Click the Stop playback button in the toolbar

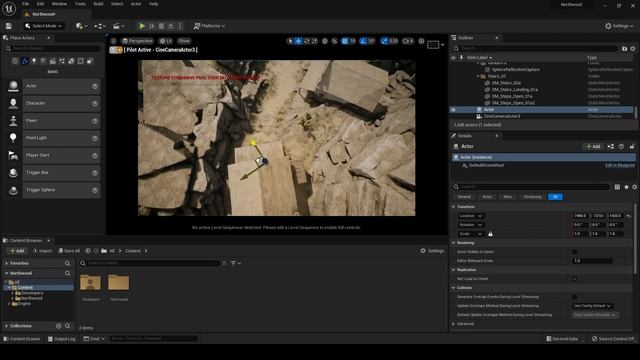(x=161, y=26)
